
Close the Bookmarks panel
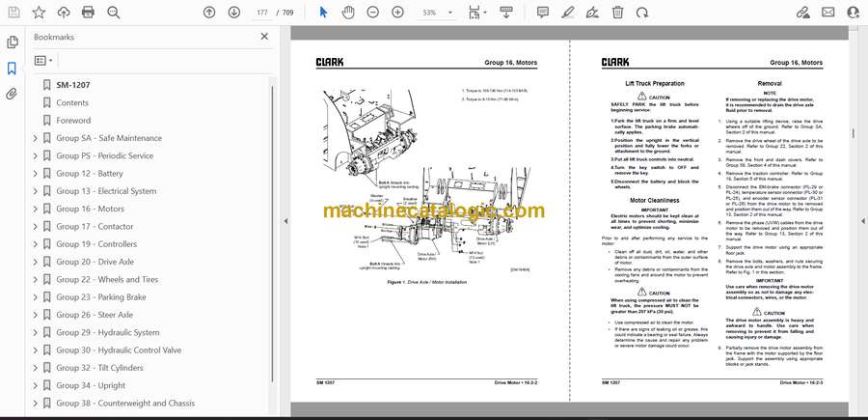(264, 37)
